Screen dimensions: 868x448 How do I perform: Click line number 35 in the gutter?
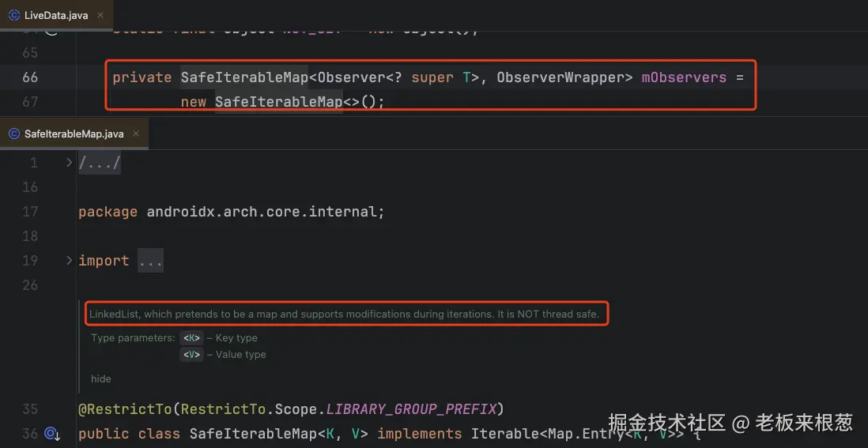pyautogui.click(x=31, y=409)
